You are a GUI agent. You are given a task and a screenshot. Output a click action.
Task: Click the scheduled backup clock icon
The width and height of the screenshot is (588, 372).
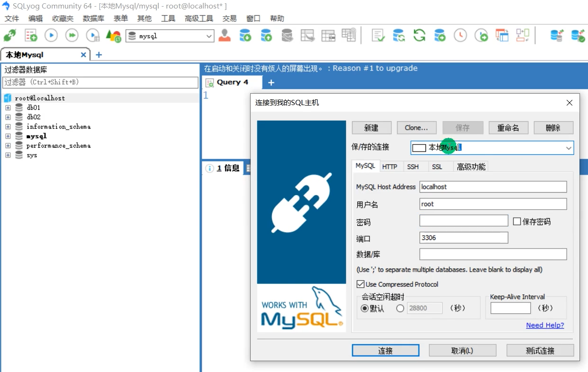click(460, 35)
